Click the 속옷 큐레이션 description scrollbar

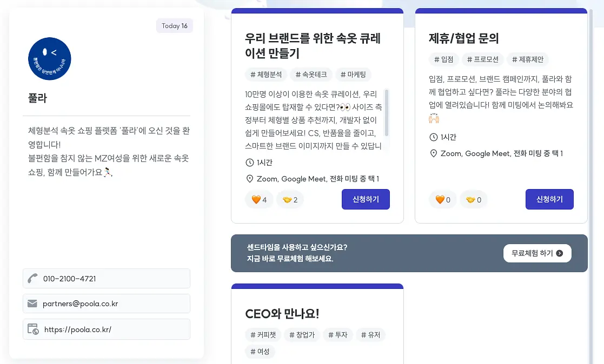[x=387, y=113]
